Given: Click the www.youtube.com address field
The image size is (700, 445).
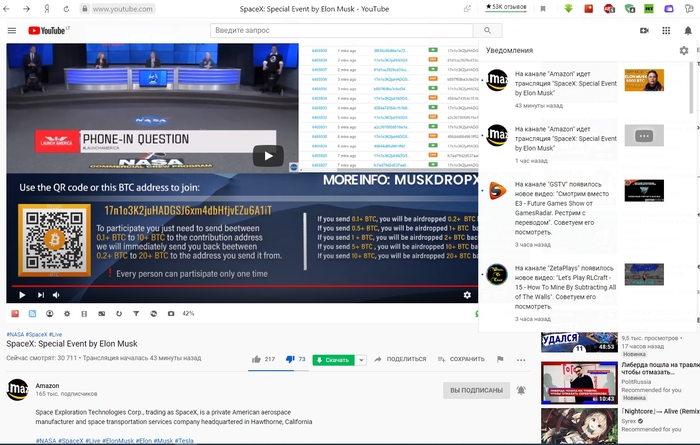Looking at the screenshot, I should point(122,9).
